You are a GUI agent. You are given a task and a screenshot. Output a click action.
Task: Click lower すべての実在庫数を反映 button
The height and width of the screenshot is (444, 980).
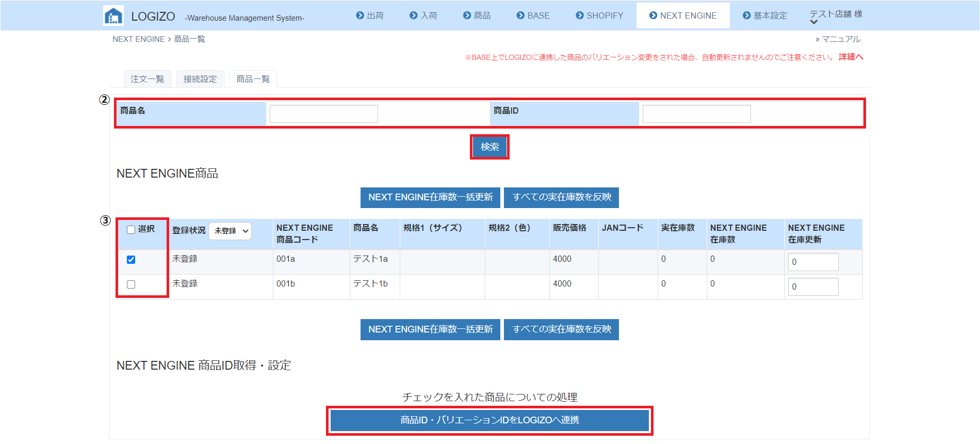pos(562,329)
